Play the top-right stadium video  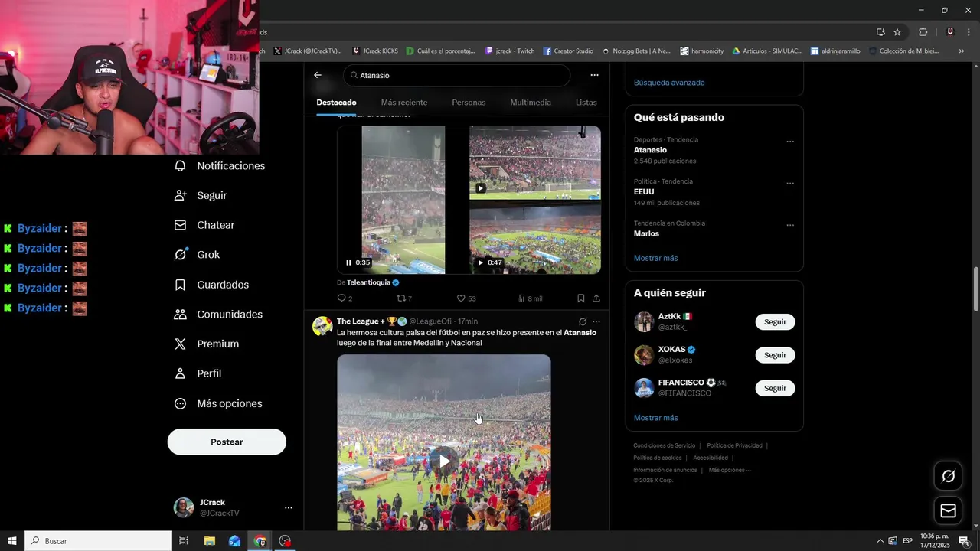[x=481, y=188]
